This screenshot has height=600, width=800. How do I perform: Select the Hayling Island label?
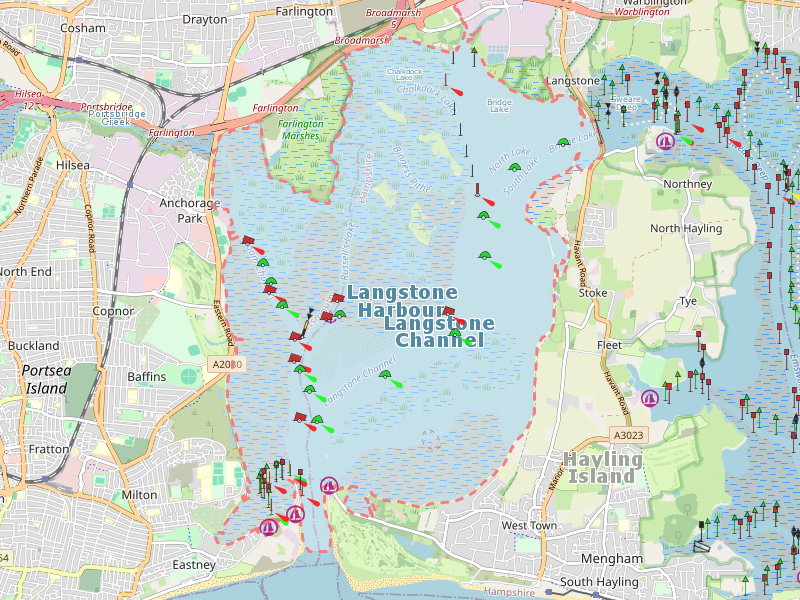(x=603, y=467)
